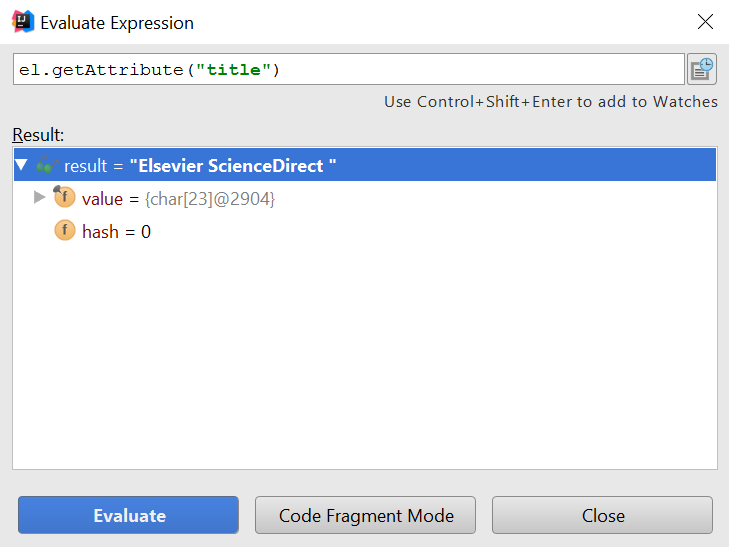Click the Close button at bottom
This screenshot has width=729, height=547.
coord(602,516)
